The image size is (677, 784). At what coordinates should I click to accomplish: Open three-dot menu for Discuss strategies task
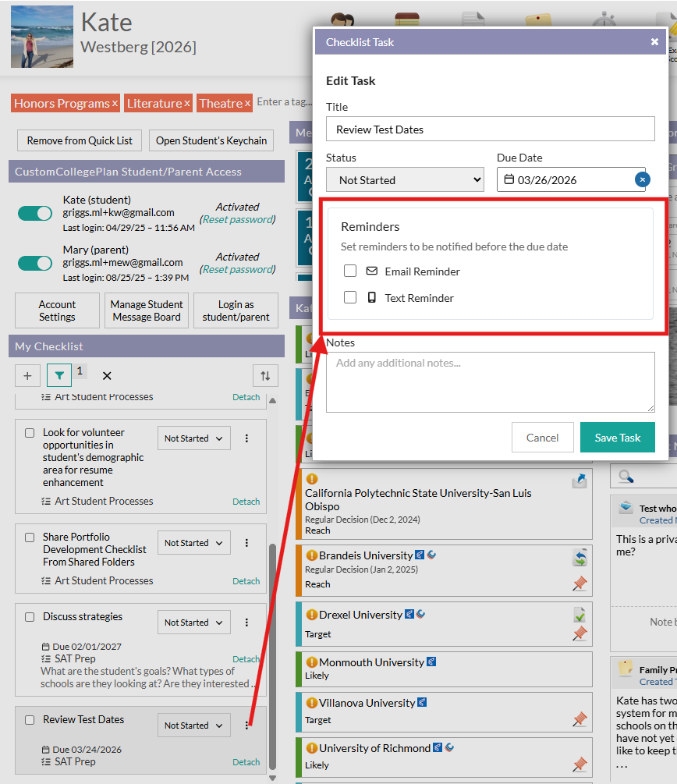pyautogui.click(x=247, y=623)
